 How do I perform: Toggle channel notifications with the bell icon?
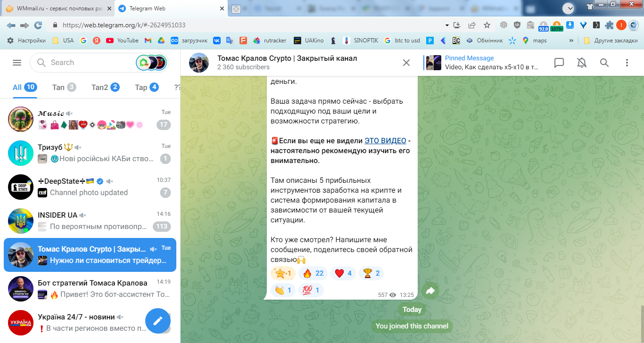click(x=582, y=63)
